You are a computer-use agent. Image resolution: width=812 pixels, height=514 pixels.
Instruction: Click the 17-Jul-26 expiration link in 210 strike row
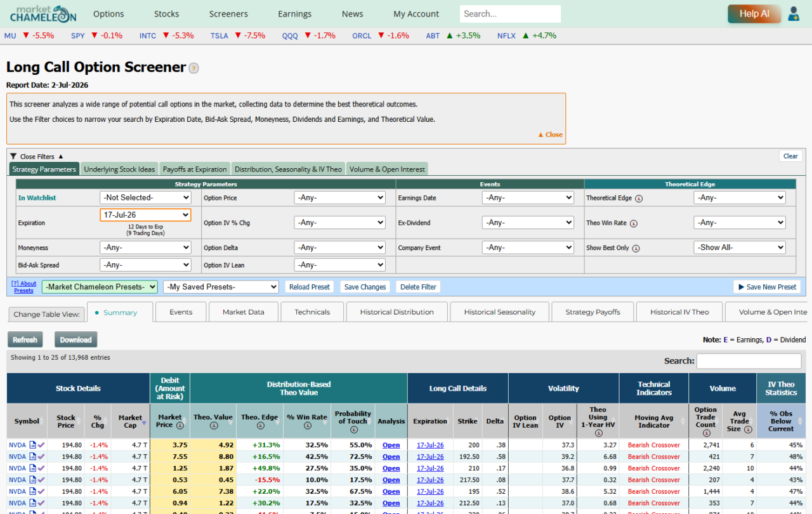pos(430,468)
